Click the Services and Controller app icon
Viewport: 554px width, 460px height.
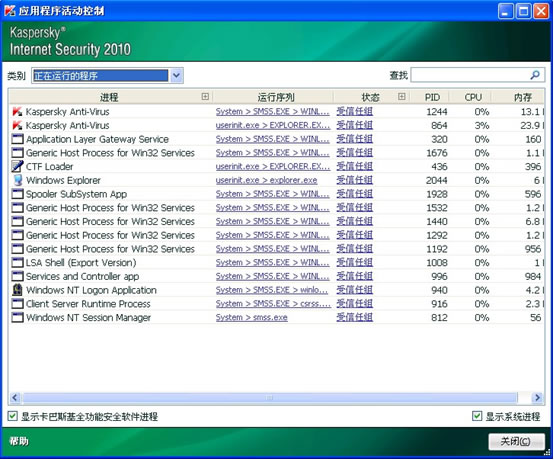(17, 276)
